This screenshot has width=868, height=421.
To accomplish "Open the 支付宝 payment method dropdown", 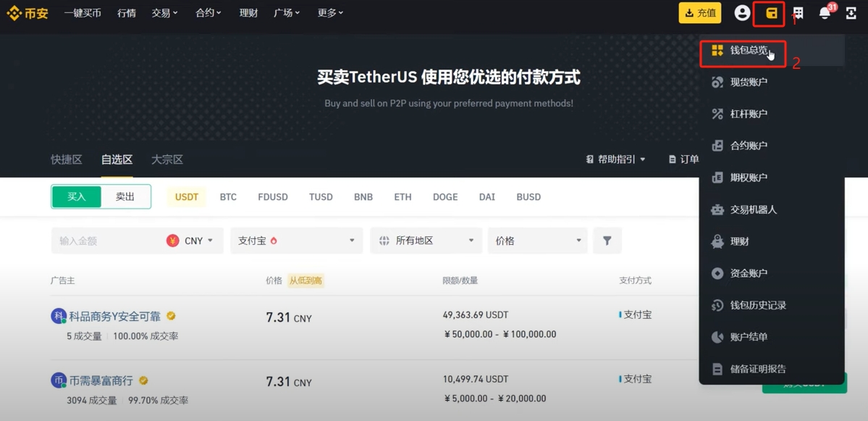I will (x=296, y=241).
